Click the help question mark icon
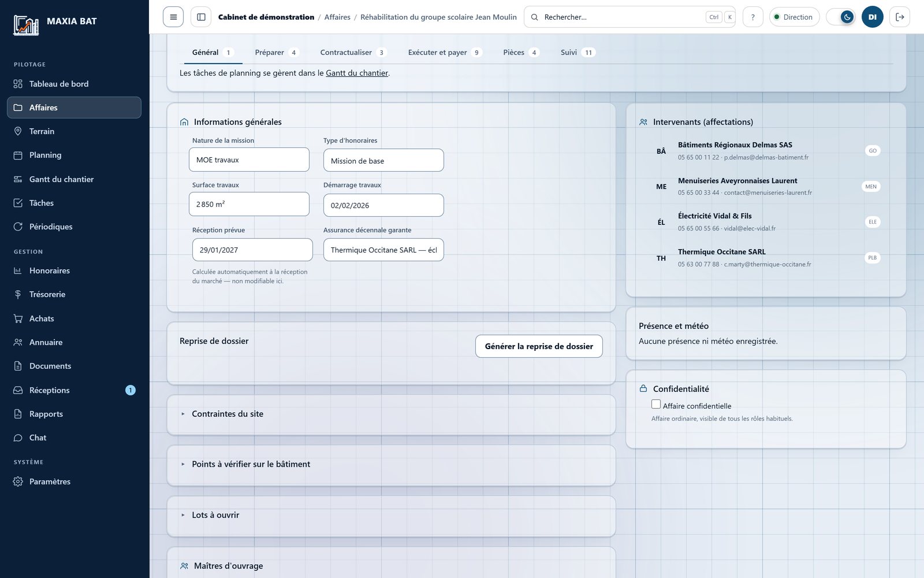The width and height of the screenshot is (924, 578). click(x=752, y=17)
